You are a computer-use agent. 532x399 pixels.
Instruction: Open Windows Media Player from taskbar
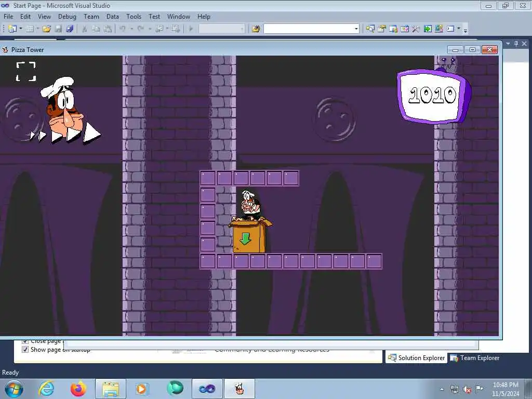(141, 389)
